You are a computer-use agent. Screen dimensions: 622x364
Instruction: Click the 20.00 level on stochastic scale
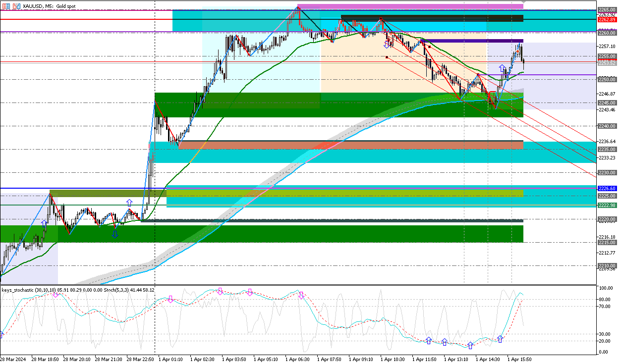tap(604, 341)
